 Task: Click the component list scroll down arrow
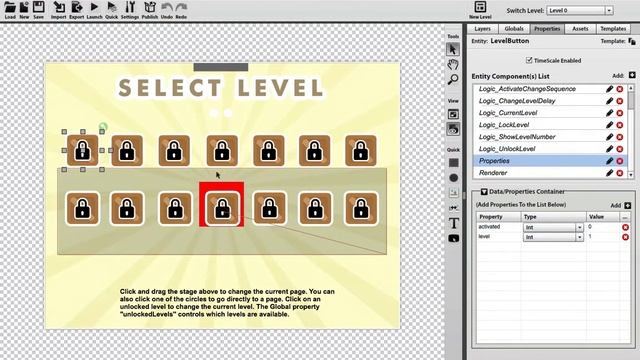(631, 175)
